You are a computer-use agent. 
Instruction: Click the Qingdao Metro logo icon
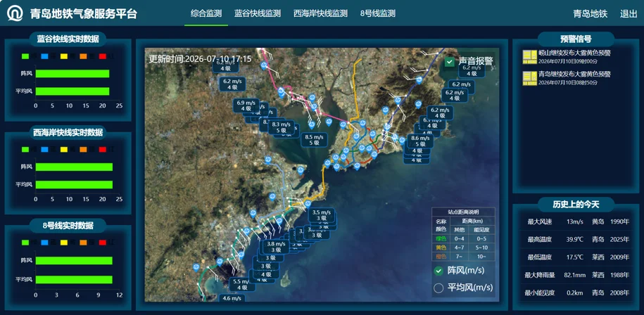[15, 13]
